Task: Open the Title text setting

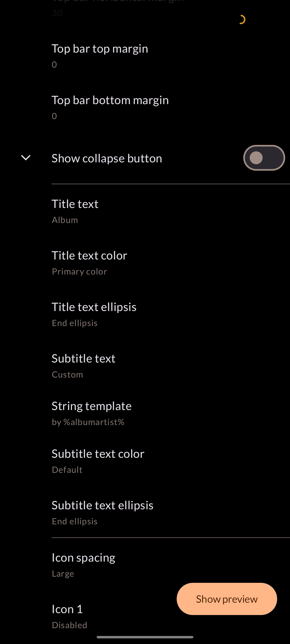Action: tap(145, 211)
